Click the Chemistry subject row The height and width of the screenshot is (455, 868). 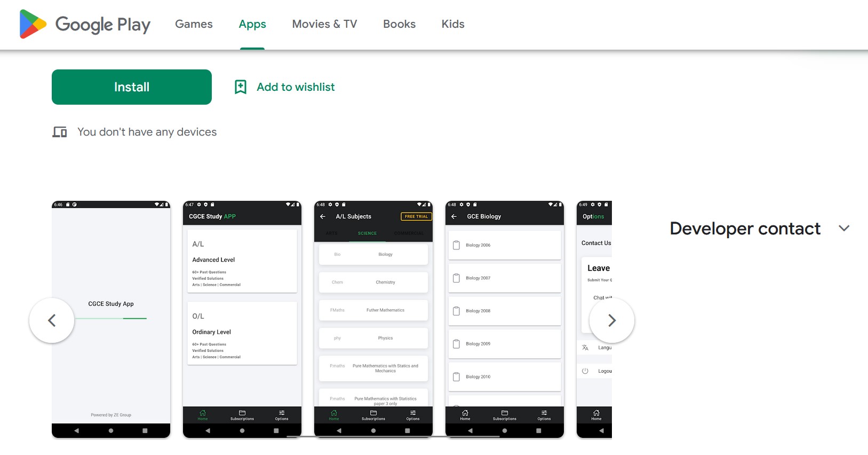tap(373, 282)
